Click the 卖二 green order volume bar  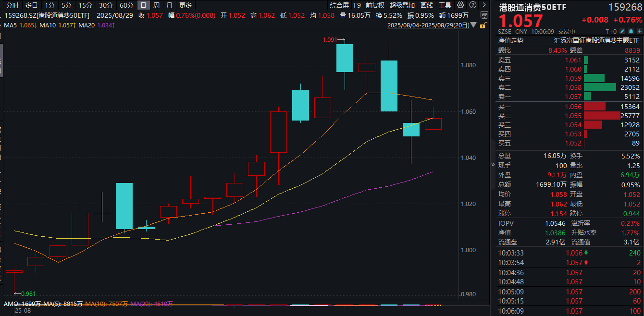599,87
